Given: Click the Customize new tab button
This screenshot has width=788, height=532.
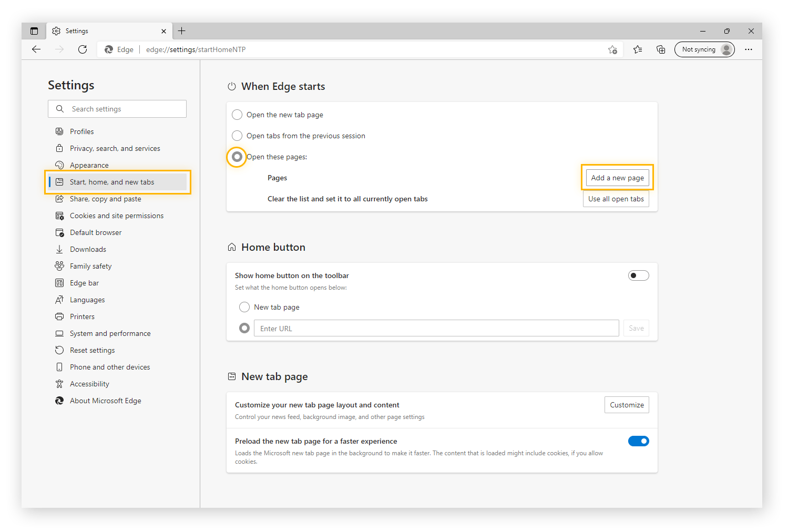Looking at the screenshot, I should [627, 405].
